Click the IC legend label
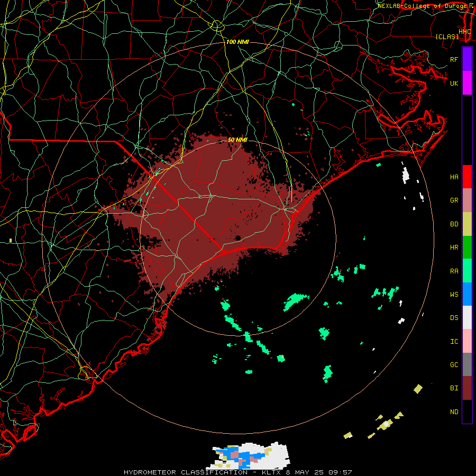Viewport: 476px width, 476px height. point(454,342)
